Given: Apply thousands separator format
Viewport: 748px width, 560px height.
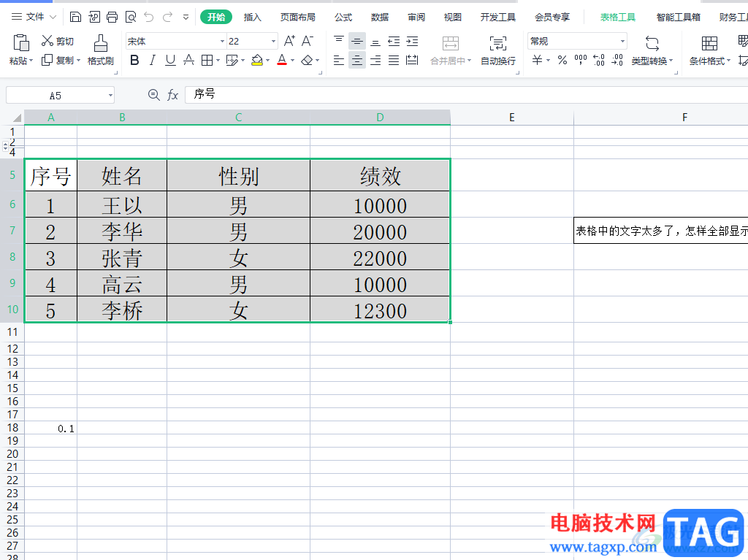Looking at the screenshot, I should pos(581,60).
